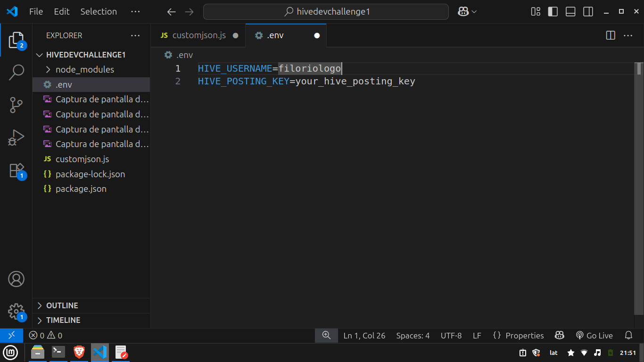Open notifications bell in status bar
This screenshot has height=362, width=644.
tap(628, 336)
